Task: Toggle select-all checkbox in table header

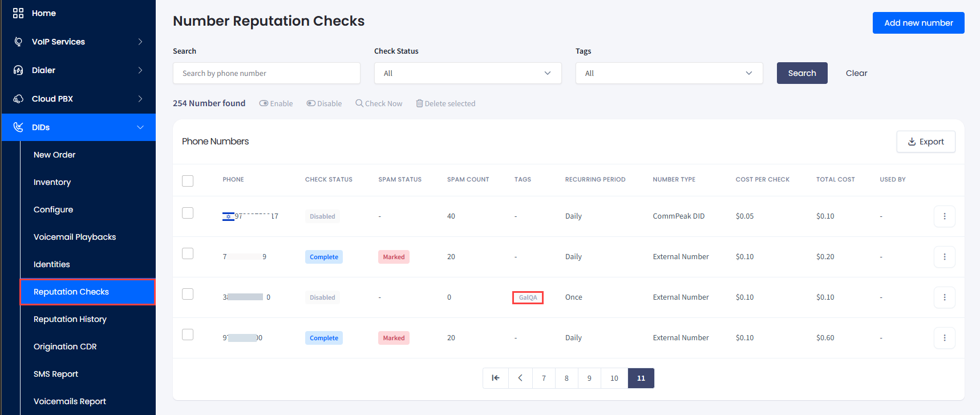Action: coord(188,181)
